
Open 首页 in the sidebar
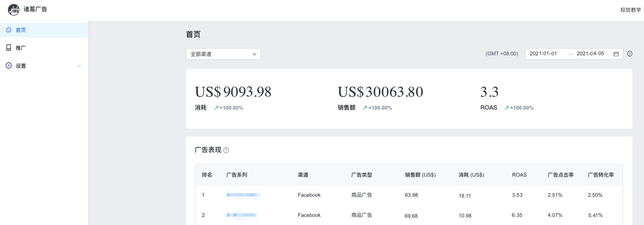point(44,30)
